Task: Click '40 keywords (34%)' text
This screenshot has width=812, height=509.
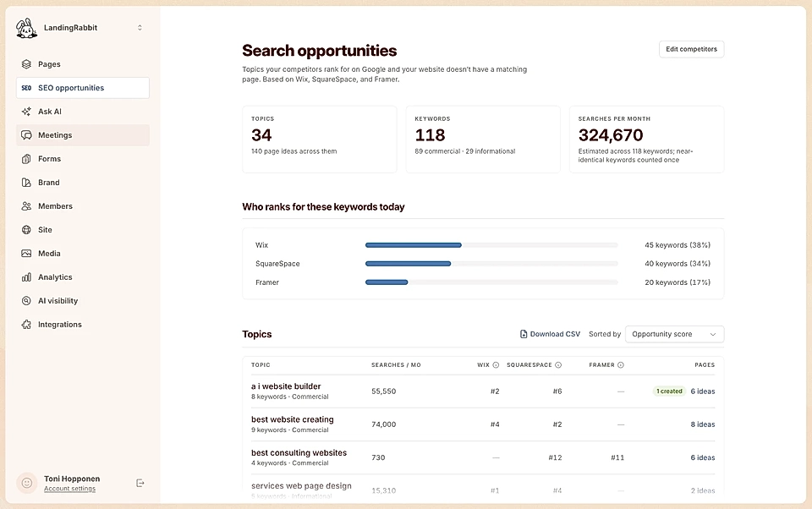Action: [x=678, y=264]
